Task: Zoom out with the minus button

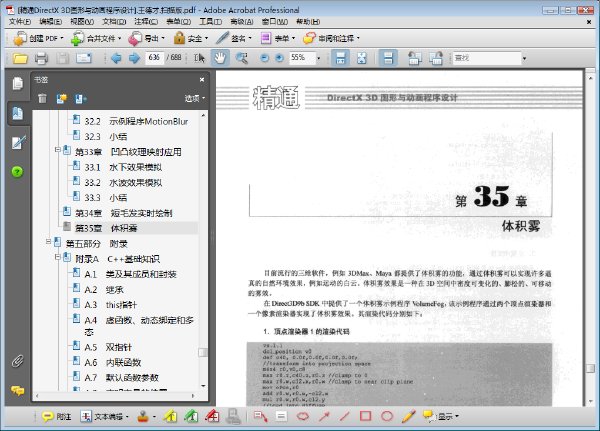Action: [x=264, y=58]
